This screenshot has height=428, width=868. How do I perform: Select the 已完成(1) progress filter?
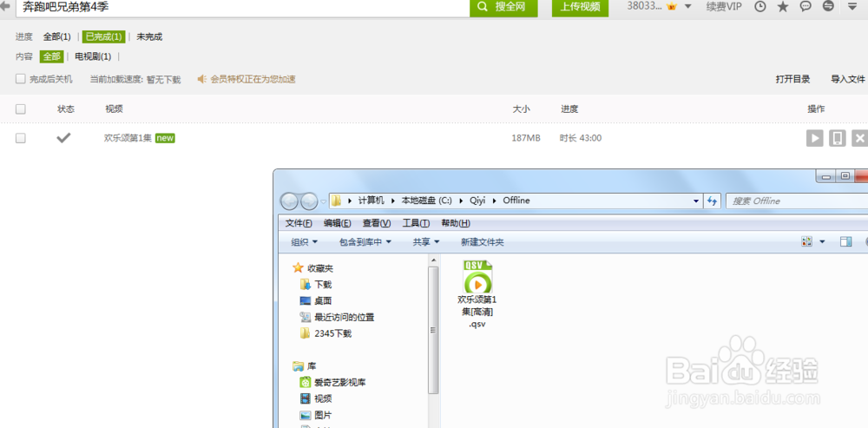[103, 37]
